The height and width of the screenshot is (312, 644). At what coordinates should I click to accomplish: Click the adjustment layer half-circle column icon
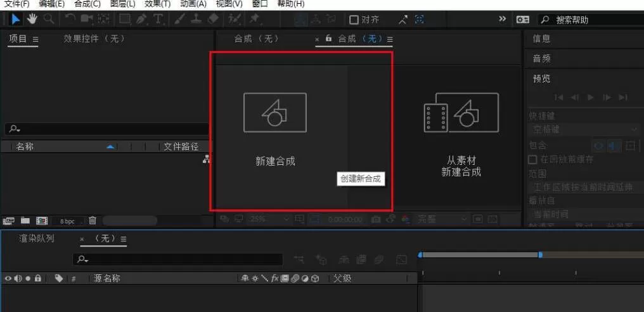[305, 278]
